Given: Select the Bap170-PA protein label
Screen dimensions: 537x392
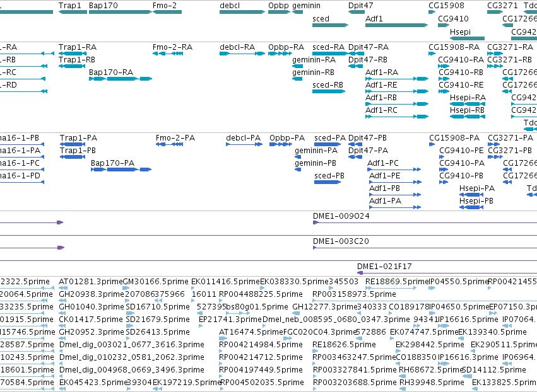Looking at the screenshot, I should pyautogui.click(x=112, y=163).
